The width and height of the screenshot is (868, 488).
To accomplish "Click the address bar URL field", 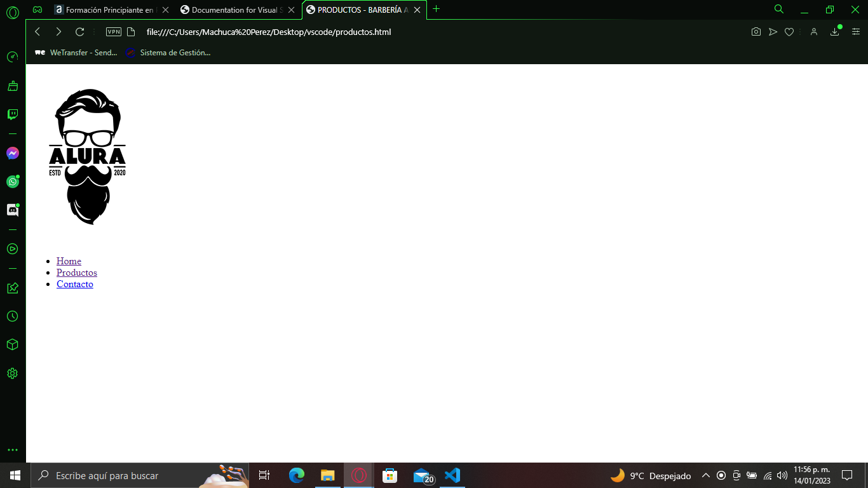I will (269, 32).
